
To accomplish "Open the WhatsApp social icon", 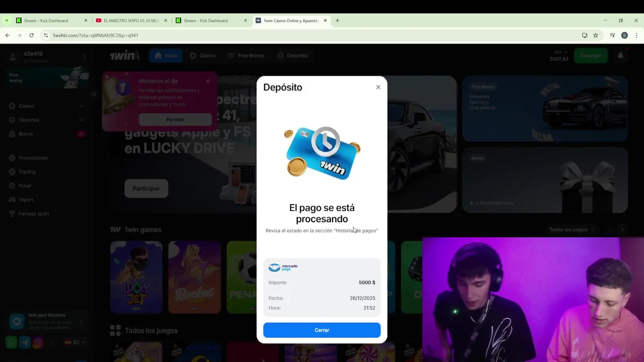I will (x=12, y=342).
